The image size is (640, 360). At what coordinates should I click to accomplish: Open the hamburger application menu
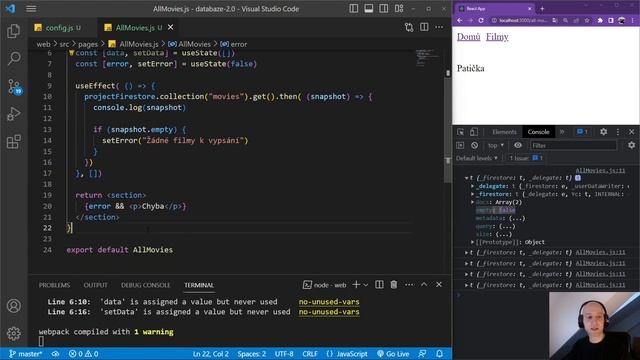tap(31, 9)
